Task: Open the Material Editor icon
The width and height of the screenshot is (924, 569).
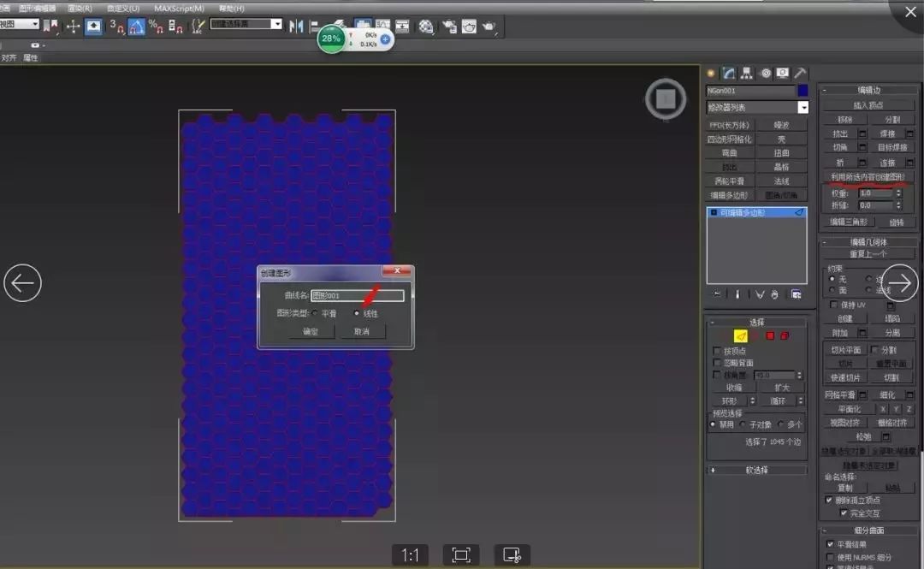Action: 426,27
